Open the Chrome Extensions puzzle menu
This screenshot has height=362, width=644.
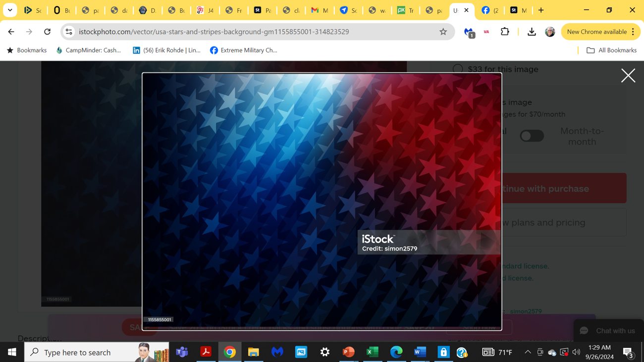click(x=505, y=32)
